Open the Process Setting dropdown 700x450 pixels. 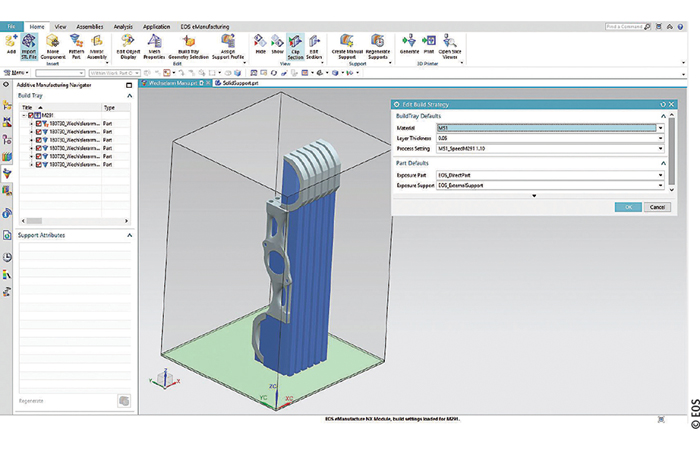click(660, 149)
